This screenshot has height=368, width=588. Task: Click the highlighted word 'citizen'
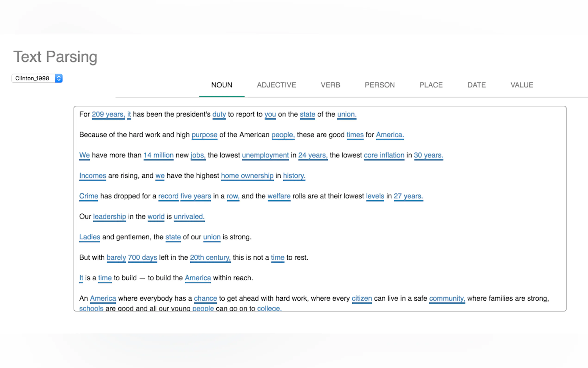(x=361, y=298)
